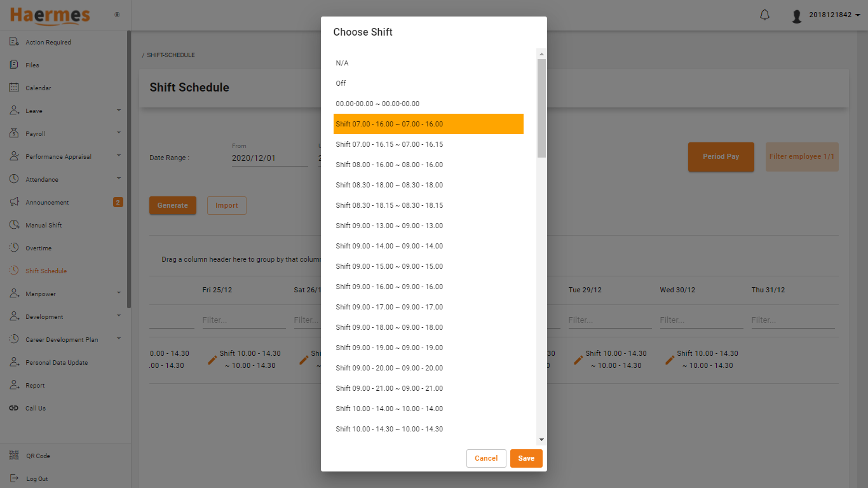Click the shift list scrollbar thumb

541,108
